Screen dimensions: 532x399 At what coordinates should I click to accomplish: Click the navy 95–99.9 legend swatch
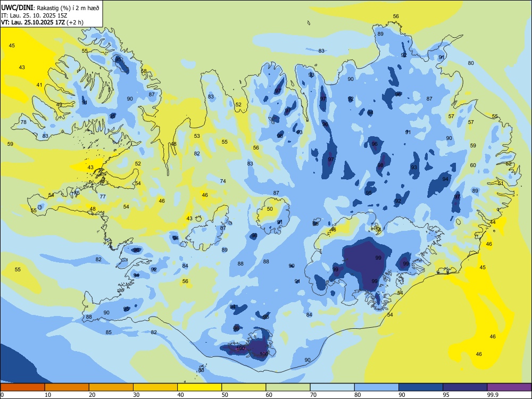(x=465, y=387)
